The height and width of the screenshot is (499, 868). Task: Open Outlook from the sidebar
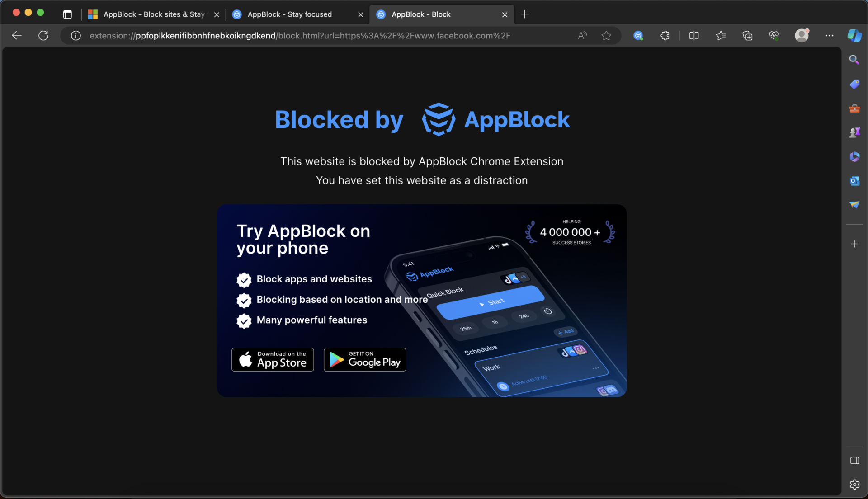coord(854,181)
